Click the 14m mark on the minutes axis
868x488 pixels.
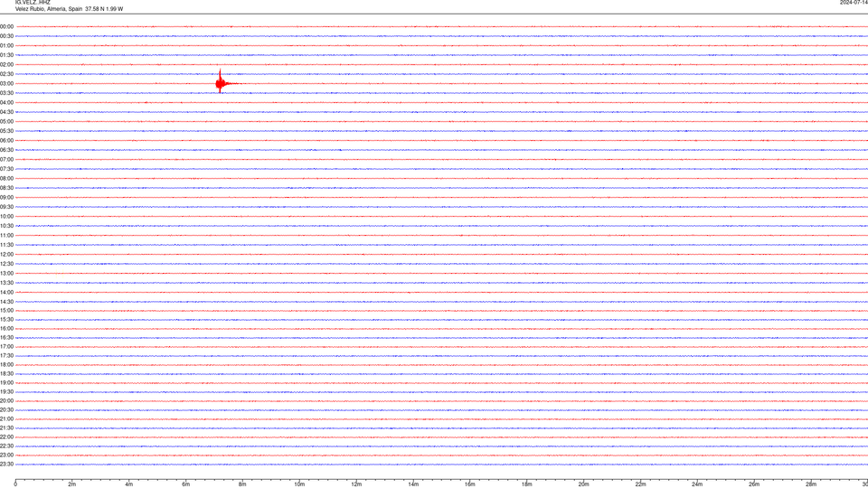click(x=413, y=484)
